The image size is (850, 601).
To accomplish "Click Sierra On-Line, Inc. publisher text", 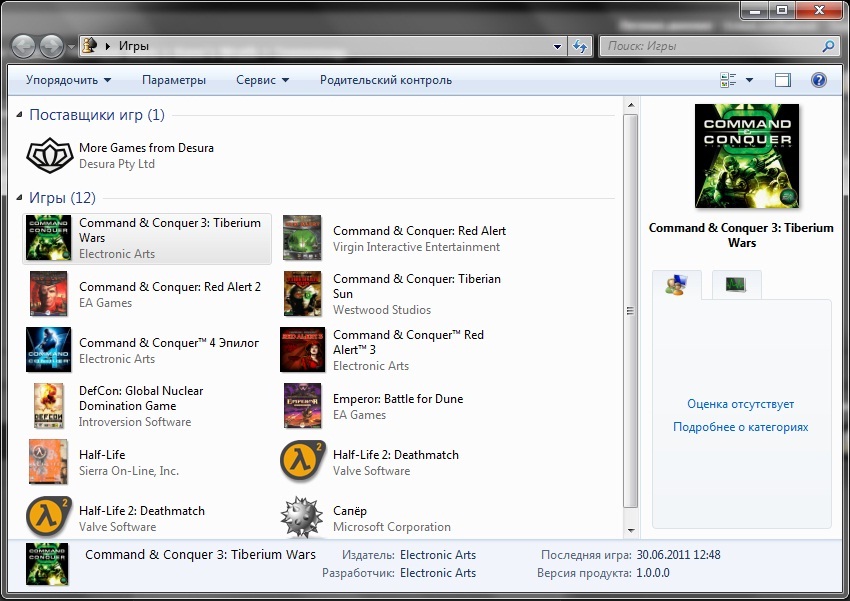I will point(128,471).
